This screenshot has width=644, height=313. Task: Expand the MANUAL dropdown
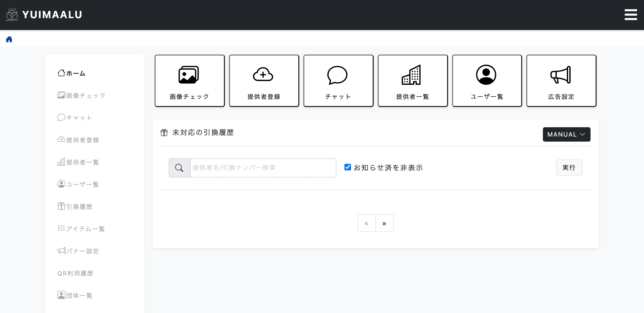click(x=566, y=134)
